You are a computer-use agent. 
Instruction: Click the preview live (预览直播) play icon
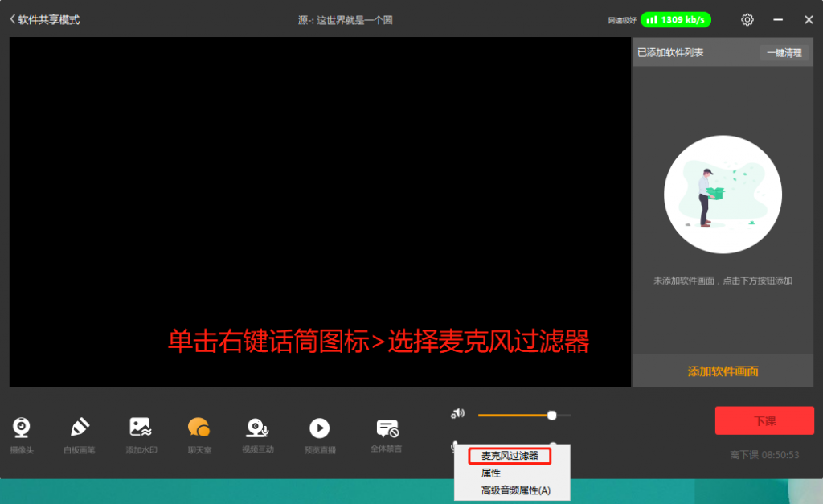click(x=320, y=428)
